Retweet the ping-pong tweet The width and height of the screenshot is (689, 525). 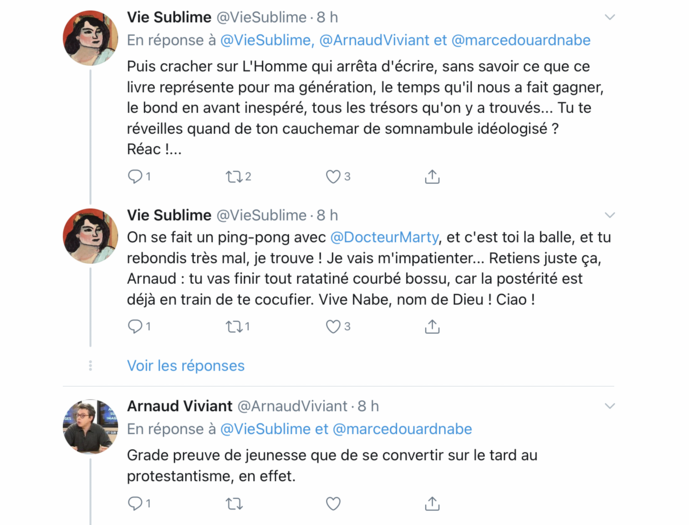point(234,326)
